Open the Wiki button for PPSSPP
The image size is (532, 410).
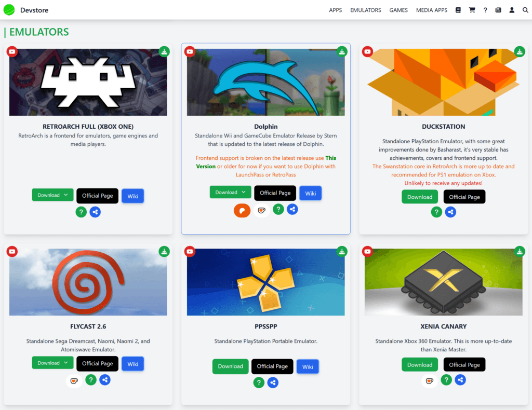308,366
